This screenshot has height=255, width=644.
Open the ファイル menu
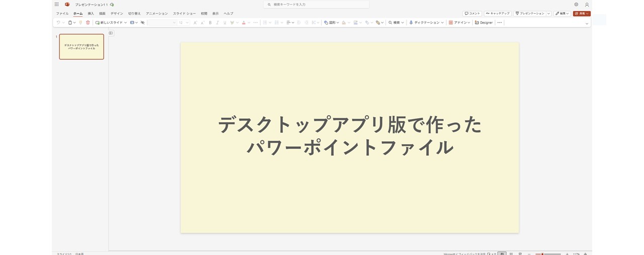62,14
